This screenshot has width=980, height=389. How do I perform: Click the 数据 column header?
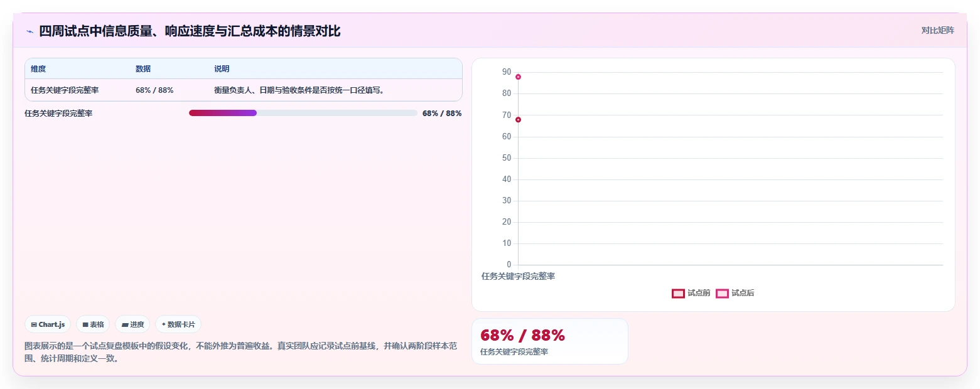pos(143,69)
